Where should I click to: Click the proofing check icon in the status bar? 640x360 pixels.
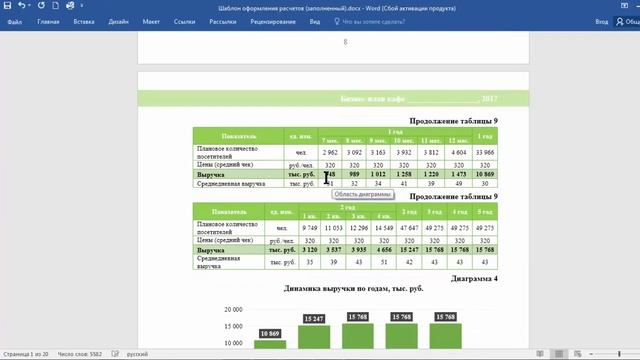click(x=115, y=354)
